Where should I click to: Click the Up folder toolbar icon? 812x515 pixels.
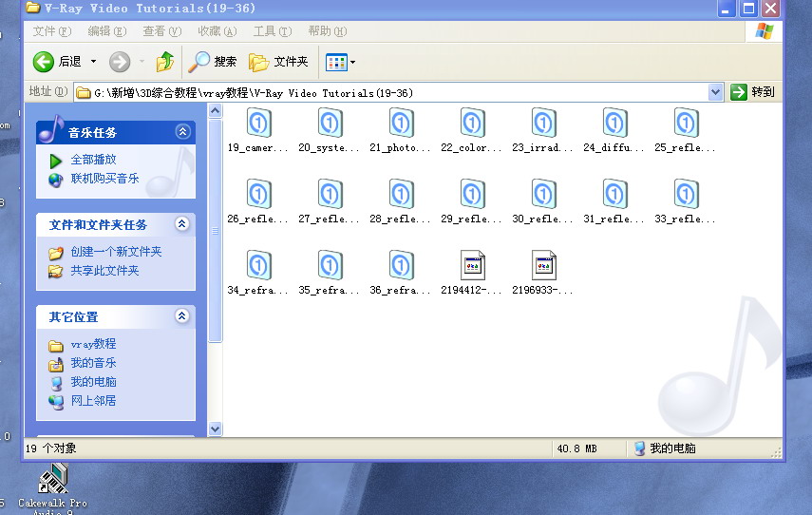coord(165,62)
